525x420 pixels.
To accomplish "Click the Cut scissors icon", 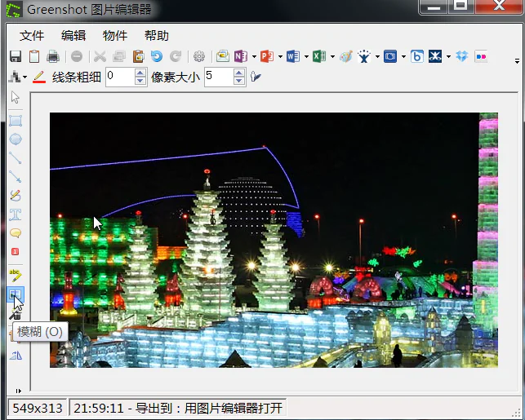I will tap(100, 56).
